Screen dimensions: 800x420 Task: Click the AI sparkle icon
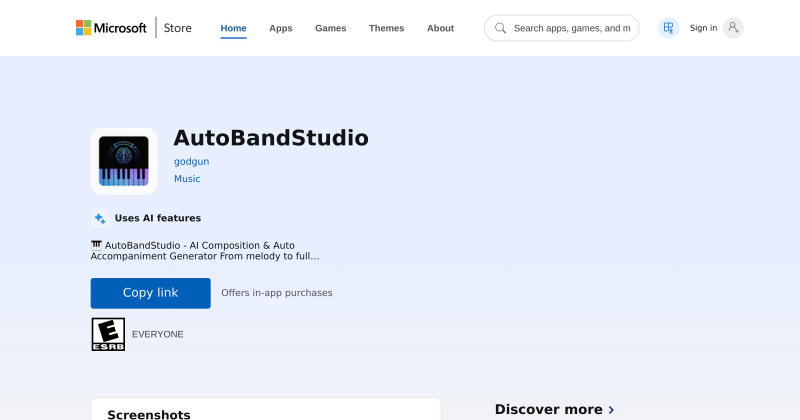click(100, 218)
